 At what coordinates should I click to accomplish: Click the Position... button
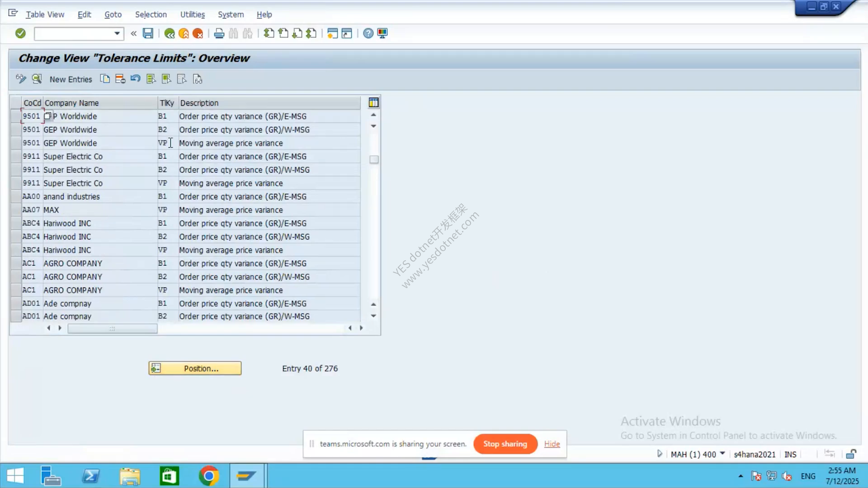click(195, 368)
